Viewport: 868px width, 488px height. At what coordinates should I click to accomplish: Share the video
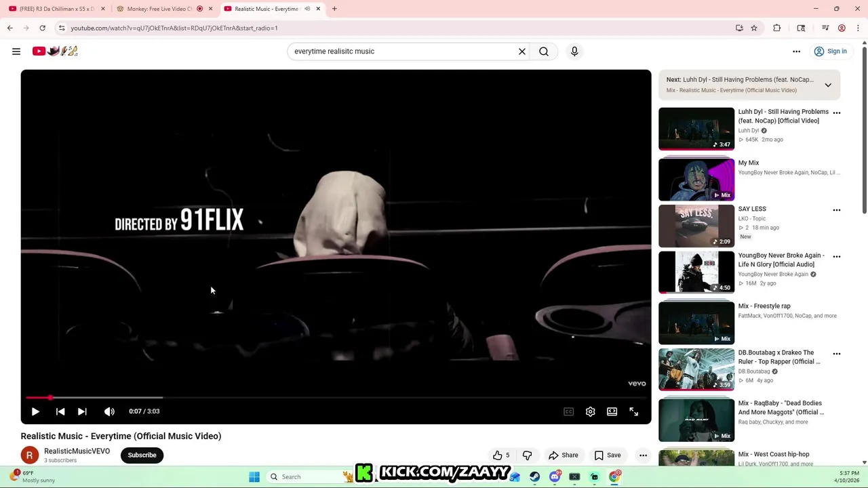(x=563, y=455)
